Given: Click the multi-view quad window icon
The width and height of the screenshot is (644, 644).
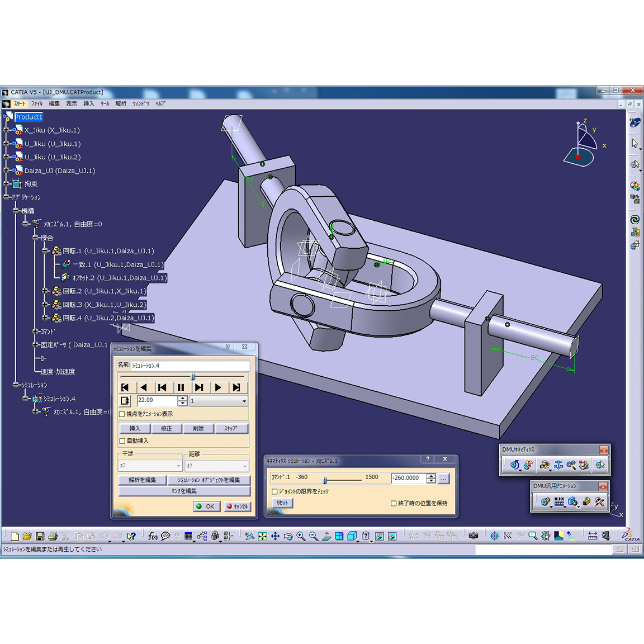Looking at the screenshot, I should click(x=339, y=536).
